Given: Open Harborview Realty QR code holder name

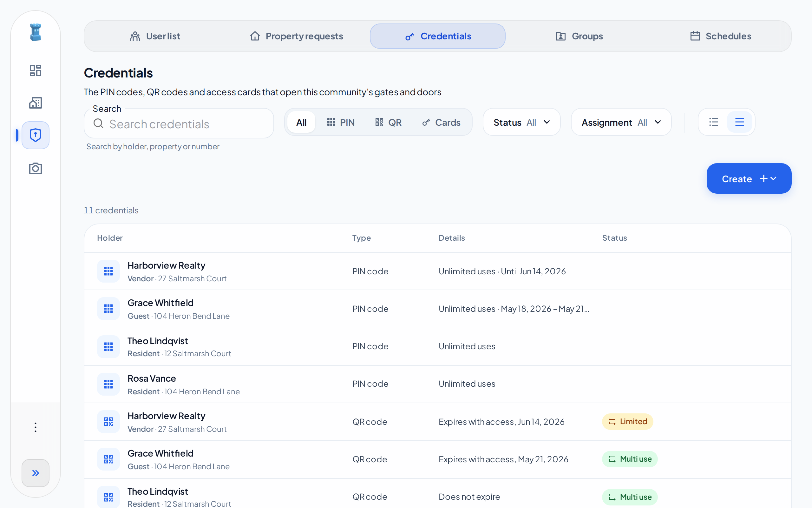Looking at the screenshot, I should point(167,416).
